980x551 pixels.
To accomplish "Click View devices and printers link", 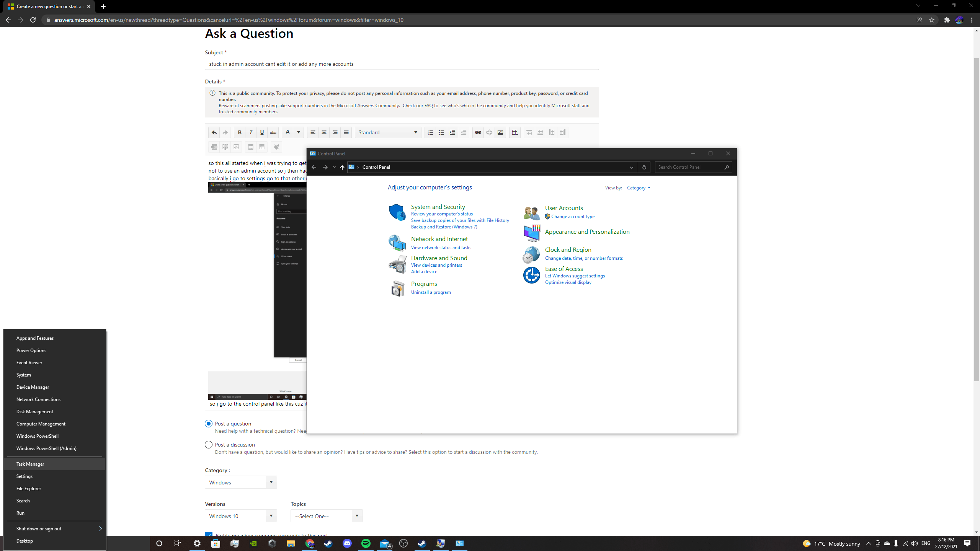I will tap(436, 265).
